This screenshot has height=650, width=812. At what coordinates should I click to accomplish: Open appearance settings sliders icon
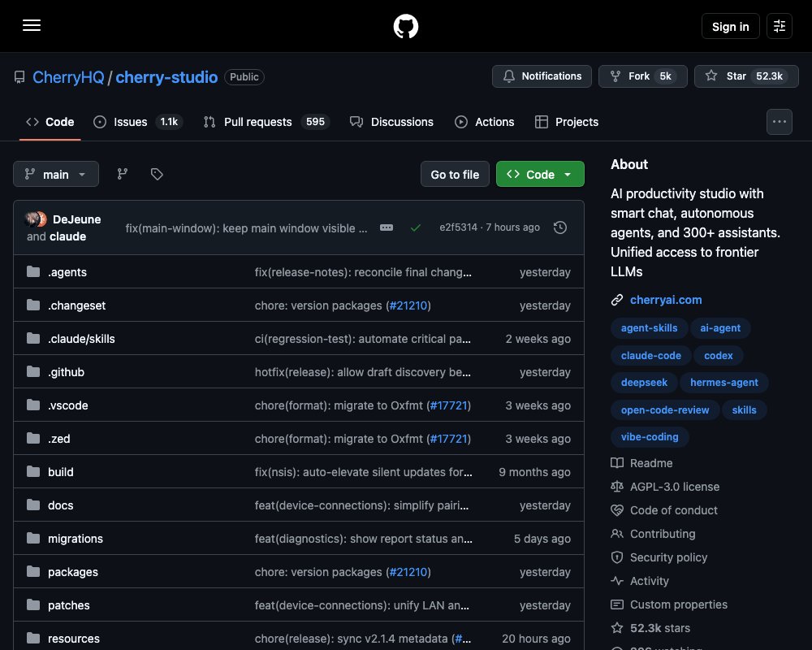(779, 26)
